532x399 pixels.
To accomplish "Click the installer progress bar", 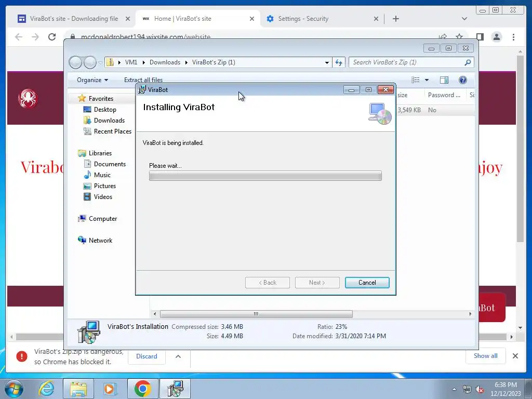I will [x=265, y=176].
